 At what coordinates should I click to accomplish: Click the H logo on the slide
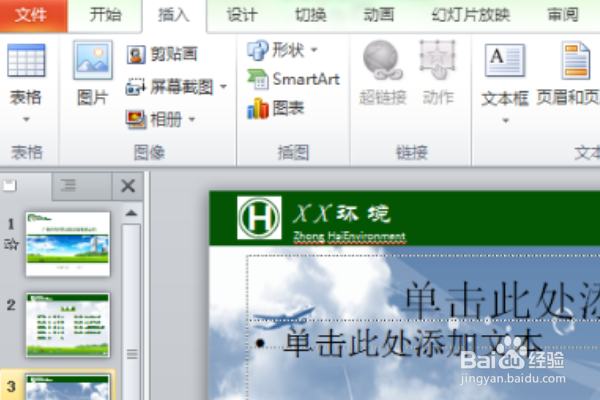click(x=259, y=217)
